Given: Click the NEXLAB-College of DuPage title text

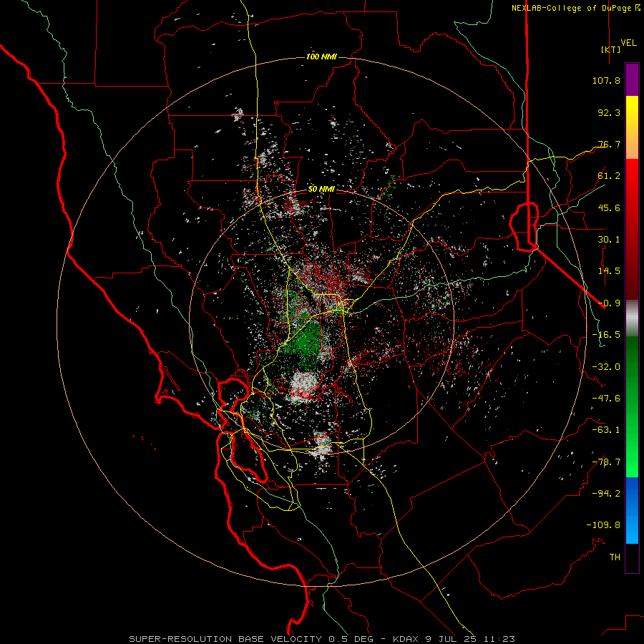Looking at the screenshot, I should coord(575,8).
